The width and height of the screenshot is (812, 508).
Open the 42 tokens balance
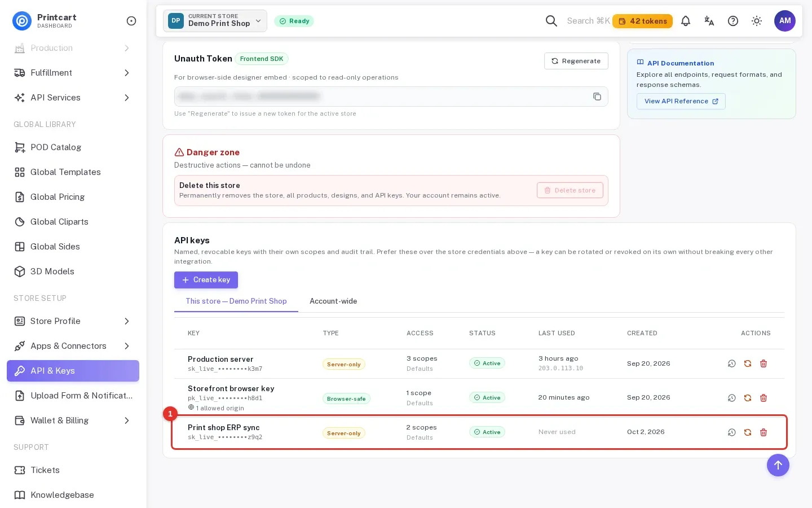[x=642, y=21]
